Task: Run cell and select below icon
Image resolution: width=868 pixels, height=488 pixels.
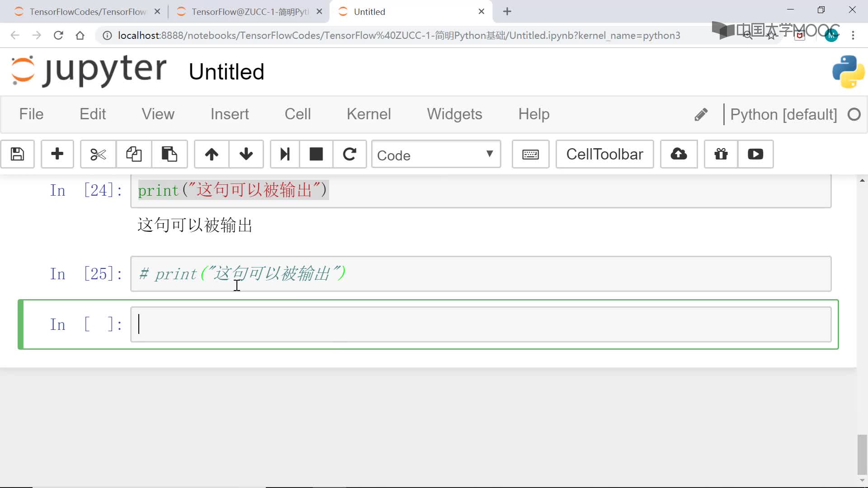Action: click(x=285, y=155)
